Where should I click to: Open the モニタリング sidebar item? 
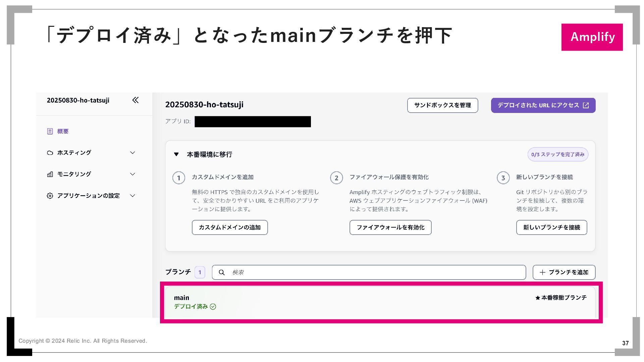(74, 174)
